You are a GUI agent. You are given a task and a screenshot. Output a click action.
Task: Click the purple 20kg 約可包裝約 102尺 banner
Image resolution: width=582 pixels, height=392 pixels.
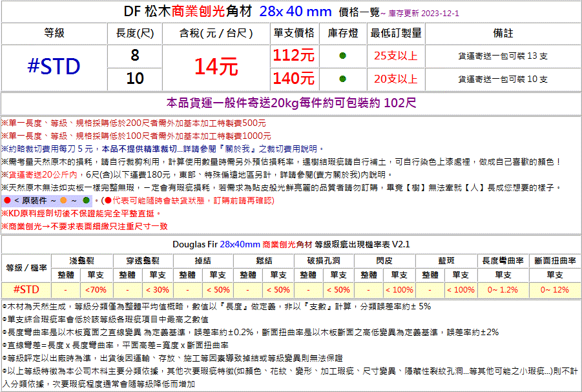click(x=291, y=103)
